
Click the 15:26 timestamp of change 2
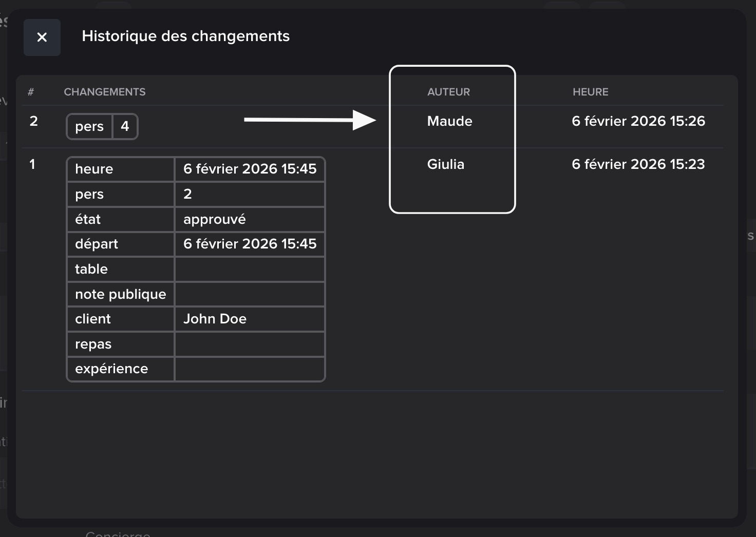tap(638, 121)
